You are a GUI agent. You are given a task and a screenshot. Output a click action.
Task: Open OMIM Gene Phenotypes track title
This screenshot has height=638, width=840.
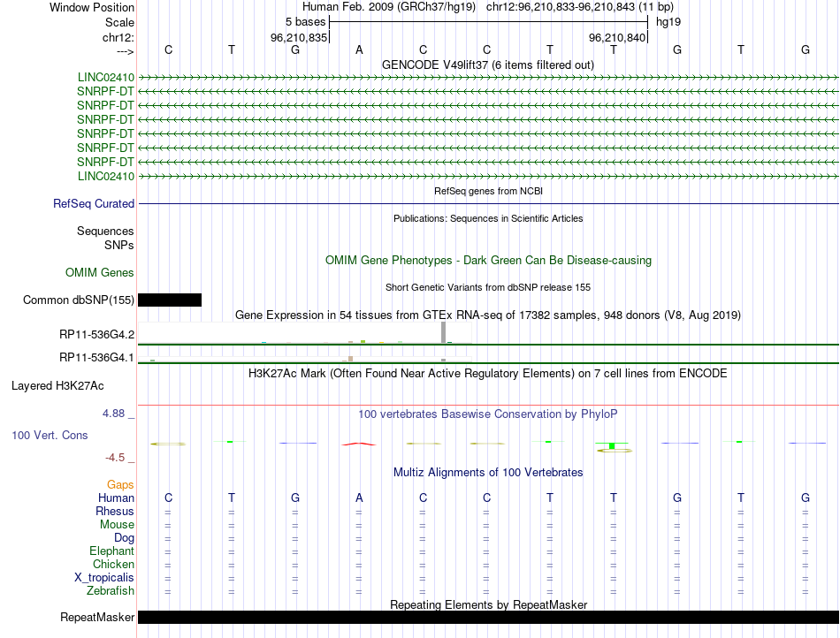coord(488,260)
